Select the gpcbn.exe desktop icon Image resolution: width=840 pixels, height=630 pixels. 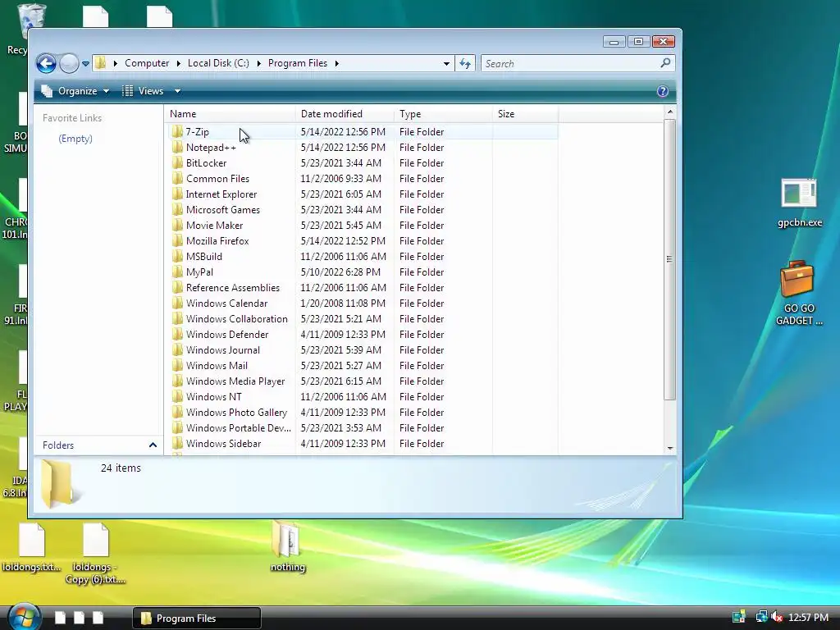799,203
